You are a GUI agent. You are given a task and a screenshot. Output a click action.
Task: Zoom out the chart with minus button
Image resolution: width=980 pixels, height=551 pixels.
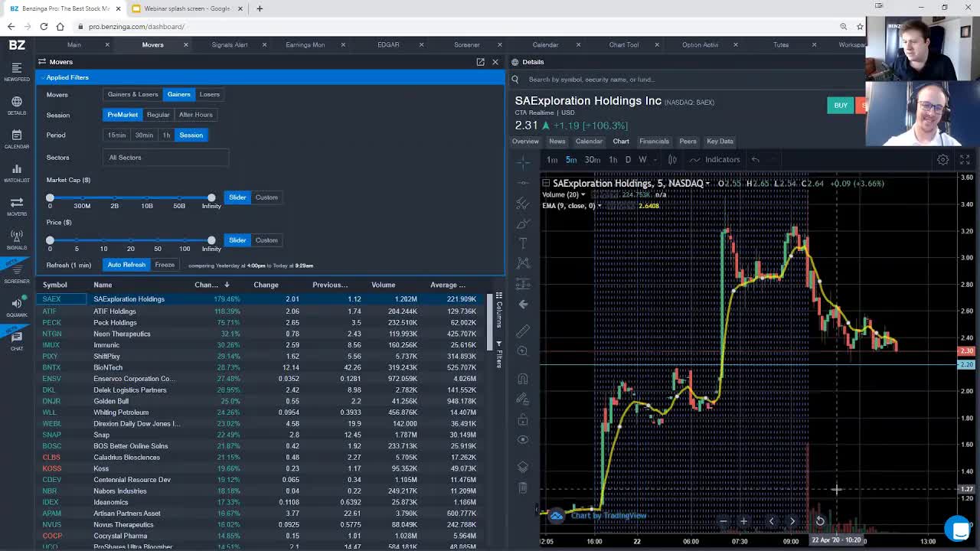point(723,521)
